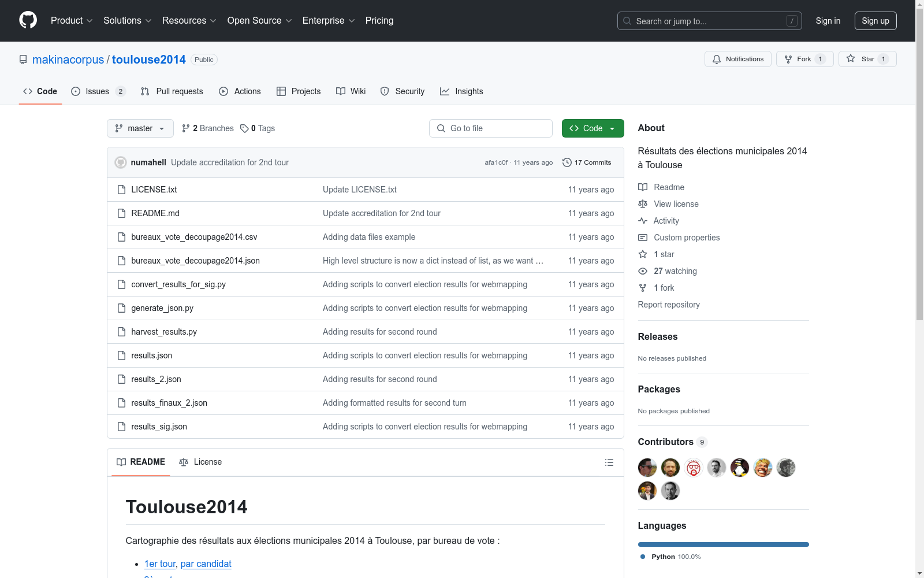Star the toulouse2014 repository
The width and height of the screenshot is (924, 578).
[867, 59]
